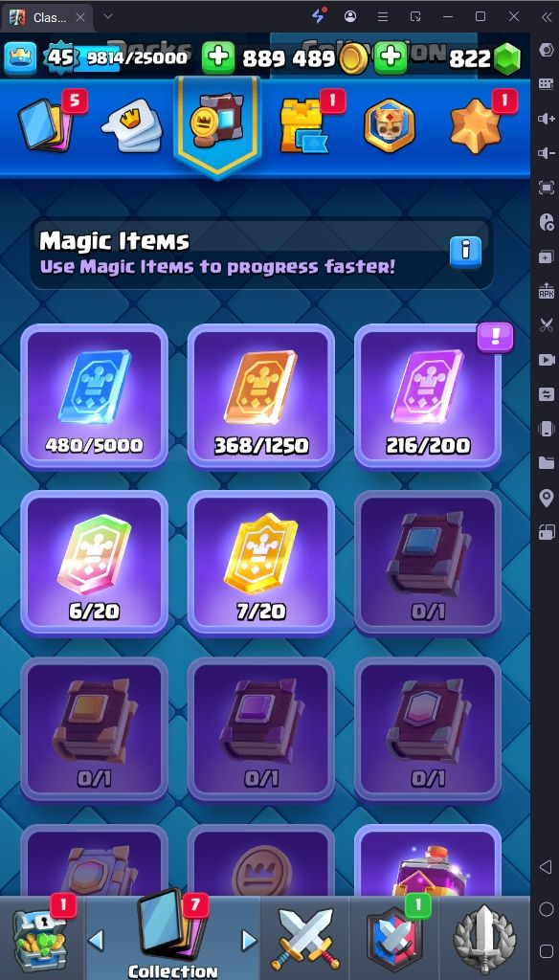This screenshot has width=559, height=980.
Task: Open the Battle Decks tab icon
Action: click(x=132, y=123)
